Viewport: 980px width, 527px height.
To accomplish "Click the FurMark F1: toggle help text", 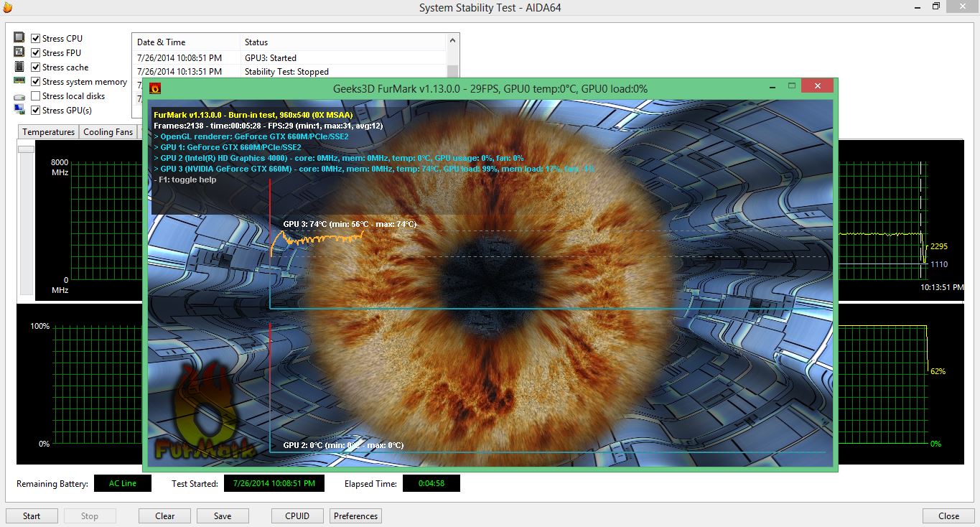I will click(185, 179).
